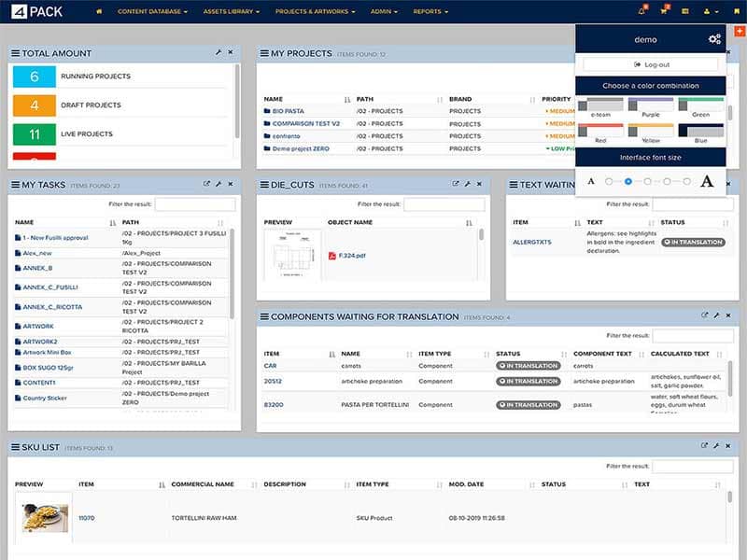Open the F.324.pdf file icon

click(x=332, y=254)
